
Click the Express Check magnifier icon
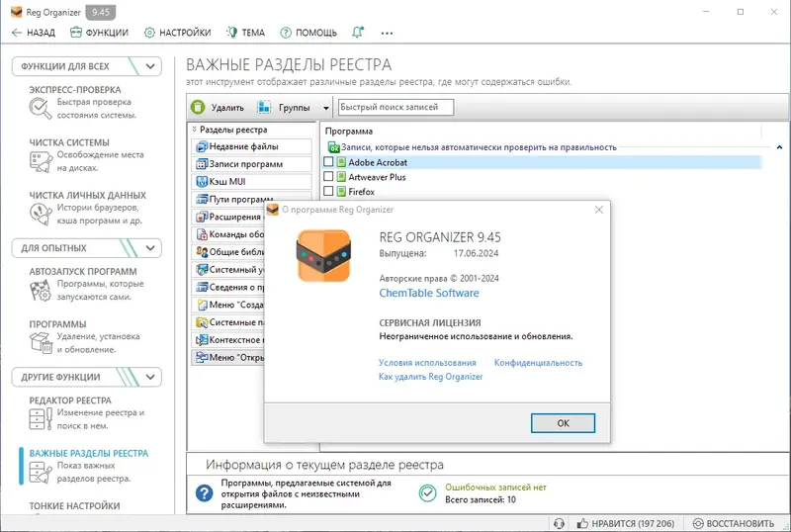pos(40,109)
